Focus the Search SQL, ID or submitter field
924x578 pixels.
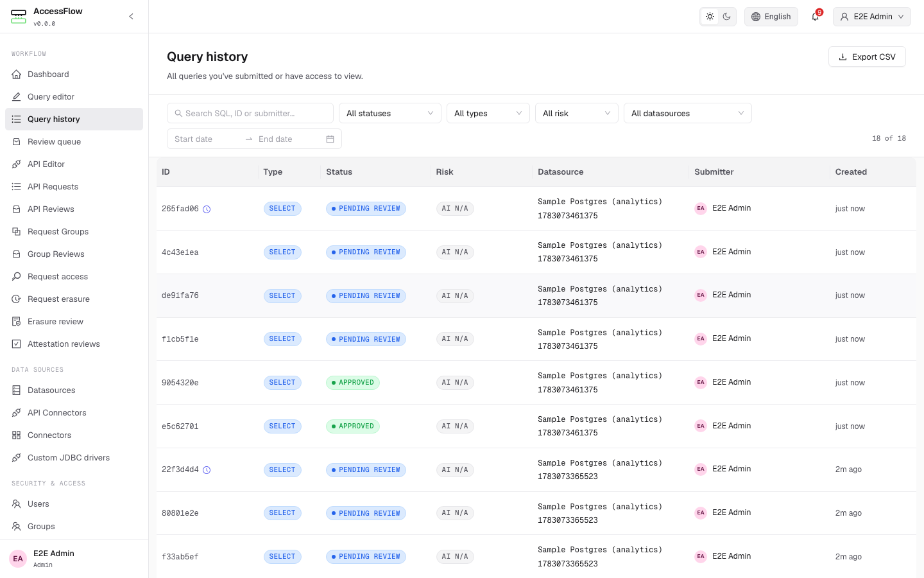click(x=250, y=113)
